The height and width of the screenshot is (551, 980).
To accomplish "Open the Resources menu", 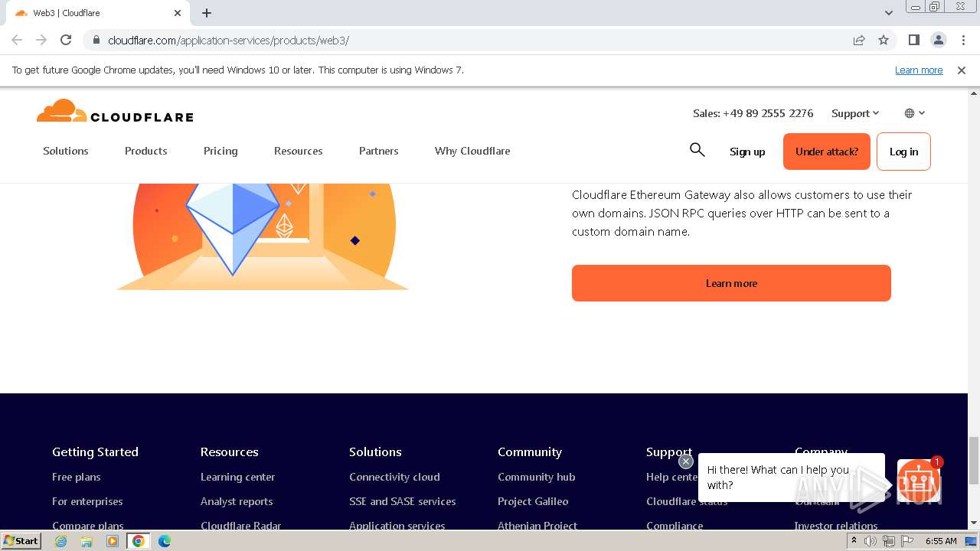I will 299,151.
